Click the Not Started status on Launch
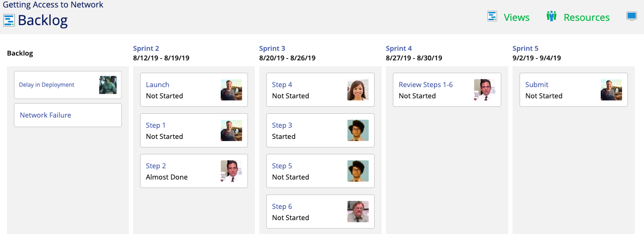The height and width of the screenshot is (234, 644). click(x=165, y=96)
